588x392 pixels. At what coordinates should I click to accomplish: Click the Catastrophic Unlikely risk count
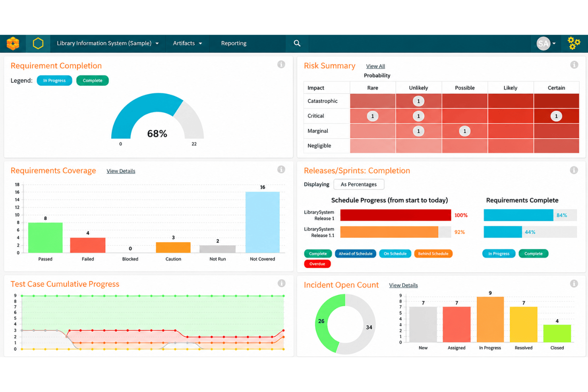pyautogui.click(x=418, y=101)
